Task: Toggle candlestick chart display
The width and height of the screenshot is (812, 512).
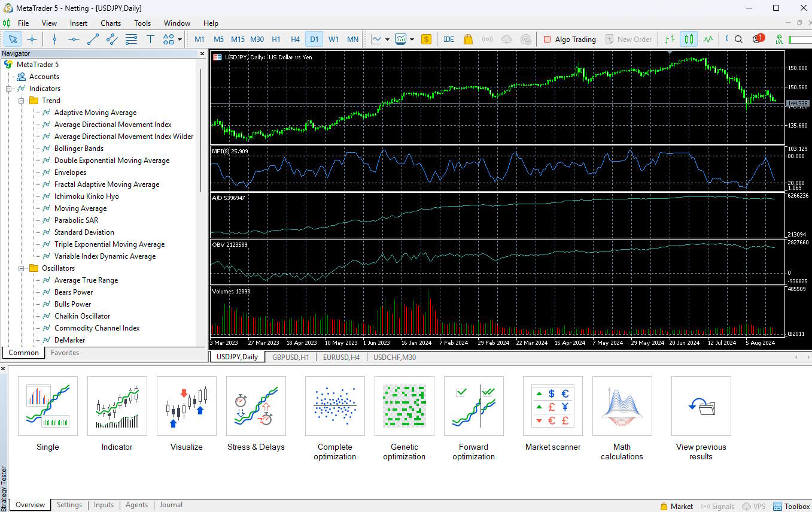Action: [x=689, y=40]
